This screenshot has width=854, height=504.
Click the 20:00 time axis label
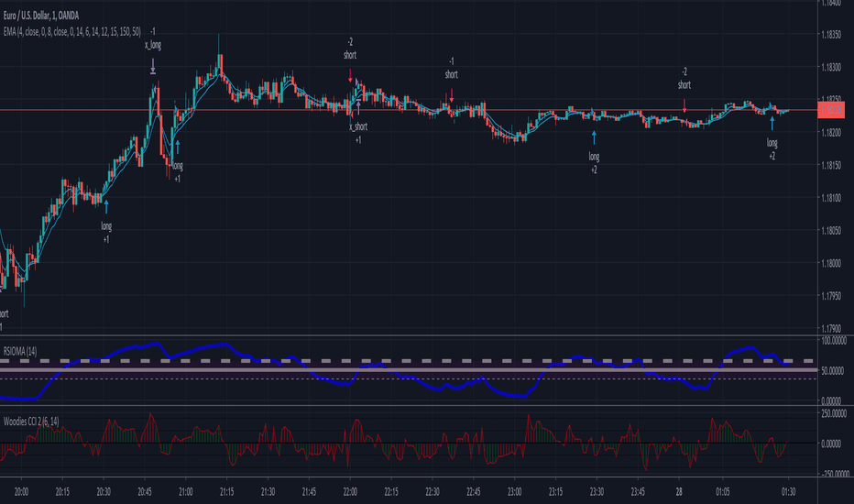tap(21, 492)
